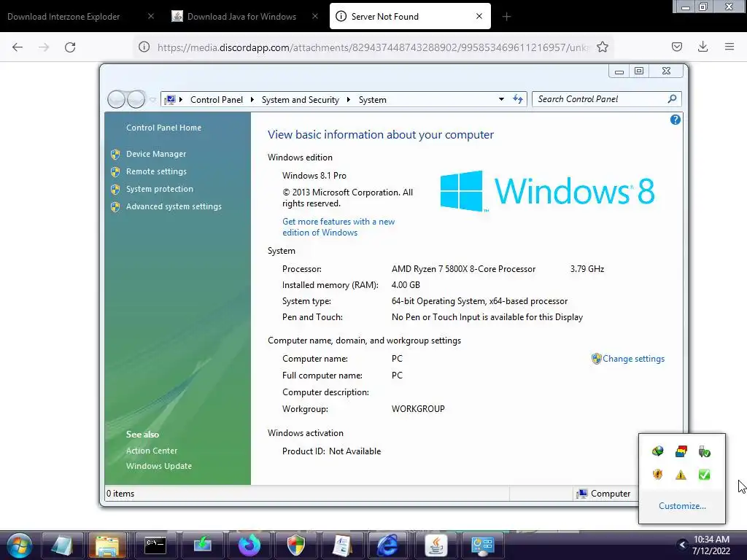Reload the page in Firefox
This screenshot has height=560, width=747.
pos(70,47)
